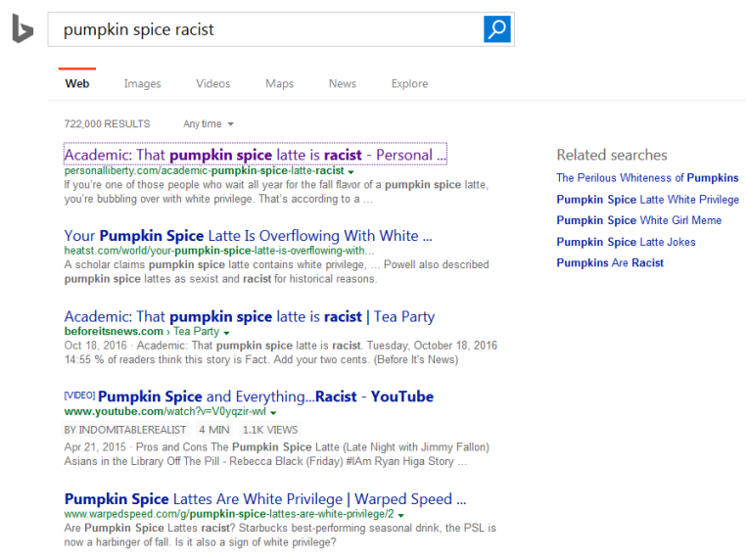
Task: Open the Videos tab
Action: pyautogui.click(x=212, y=84)
